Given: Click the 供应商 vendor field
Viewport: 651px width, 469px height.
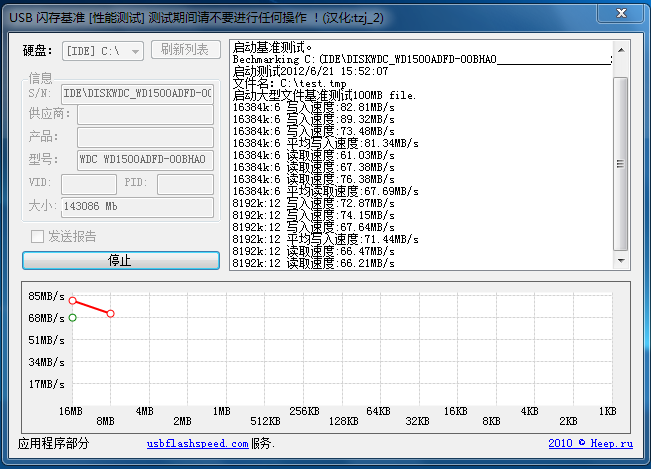Looking at the screenshot, I should click(x=144, y=115).
